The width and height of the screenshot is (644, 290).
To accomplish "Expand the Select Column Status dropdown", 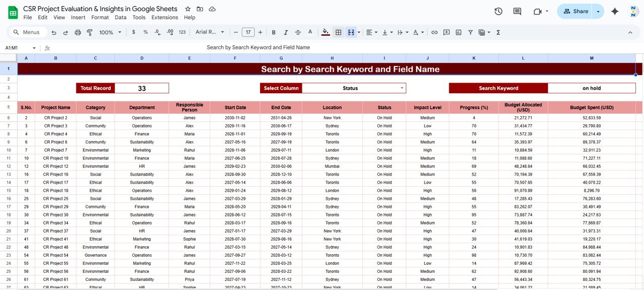I will click(402, 88).
